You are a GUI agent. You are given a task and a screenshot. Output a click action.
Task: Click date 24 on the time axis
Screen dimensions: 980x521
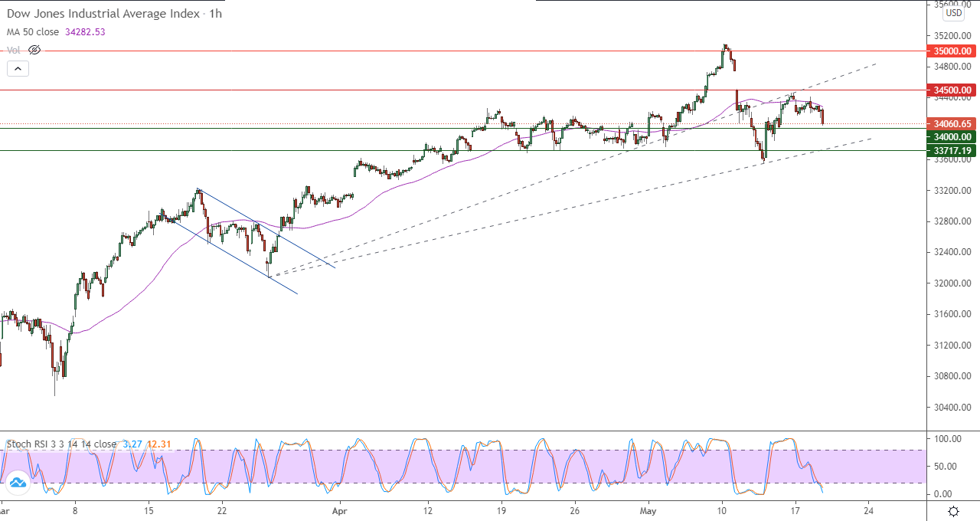(x=869, y=510)
